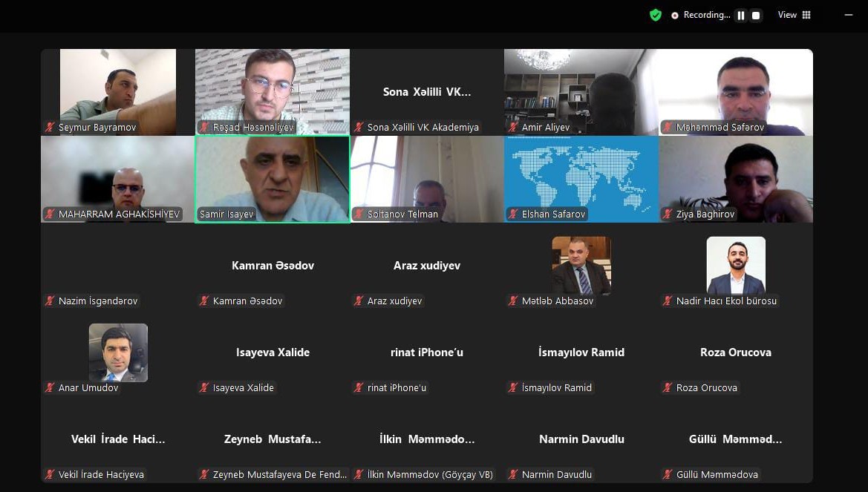Screen dimensions: 868x492
Task: Click the Recording... status label
Action: pos(706,15)
